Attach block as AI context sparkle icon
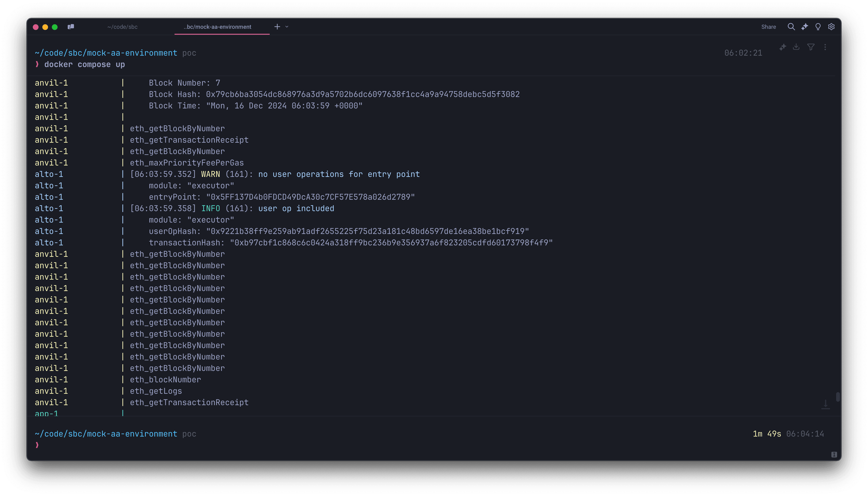Screen dimensions: 868x496 pos(782,47)
